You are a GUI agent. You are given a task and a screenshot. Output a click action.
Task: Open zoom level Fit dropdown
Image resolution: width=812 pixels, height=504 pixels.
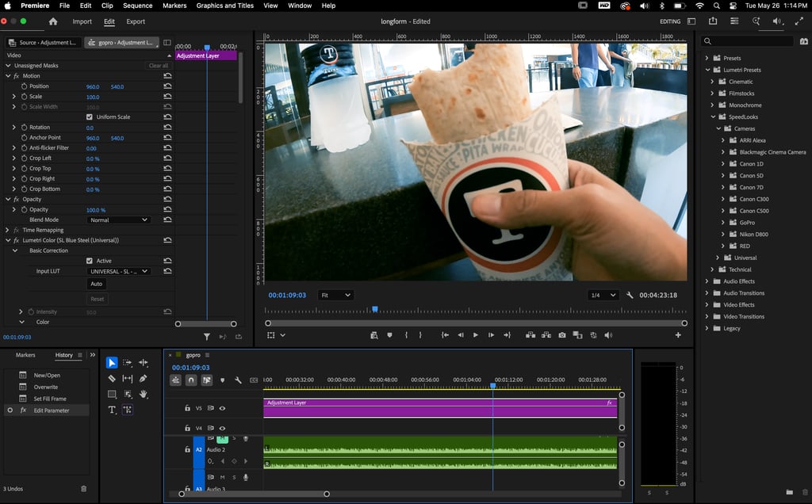pyautogui.click(x=335, y=295)
